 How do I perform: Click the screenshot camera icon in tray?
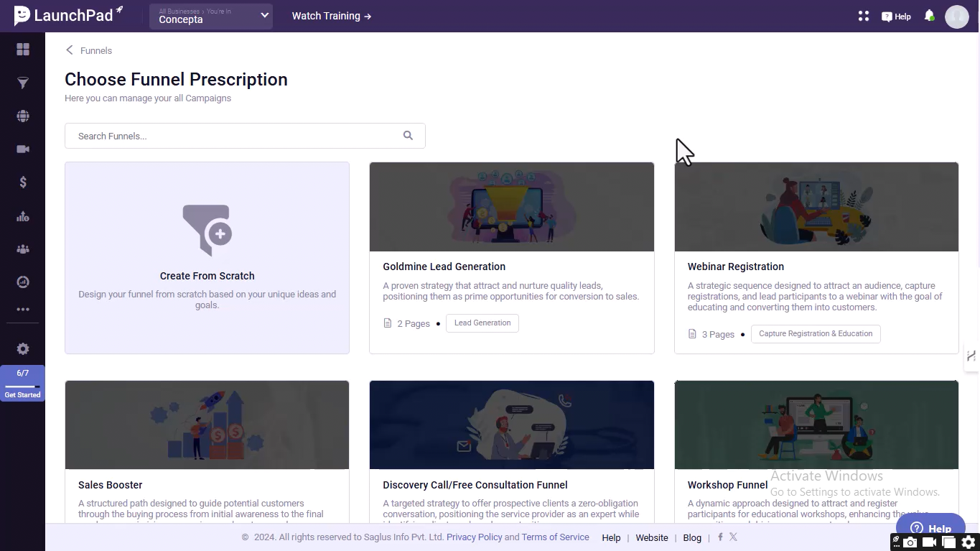910,542
